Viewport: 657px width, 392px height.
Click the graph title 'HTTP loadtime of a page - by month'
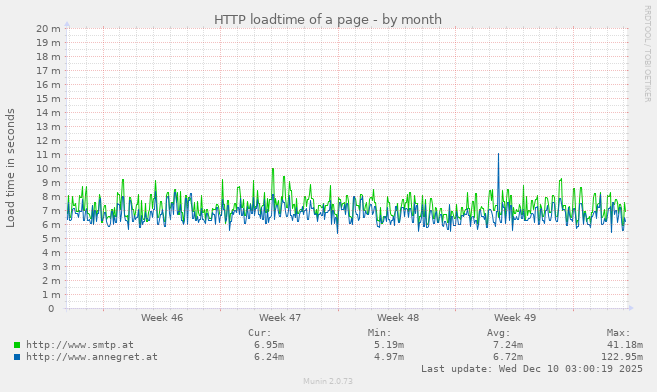pos(328,20)
